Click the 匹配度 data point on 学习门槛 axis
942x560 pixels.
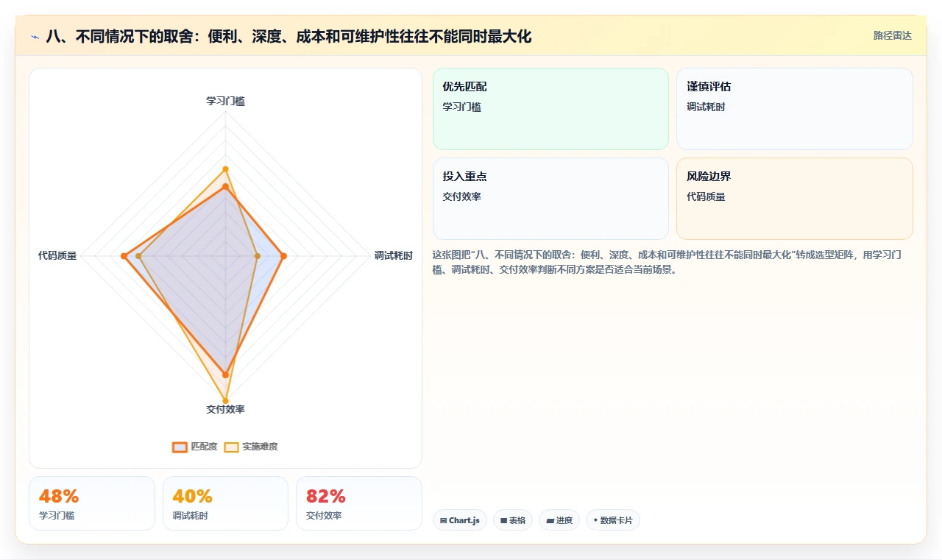(x=226, y=188)
